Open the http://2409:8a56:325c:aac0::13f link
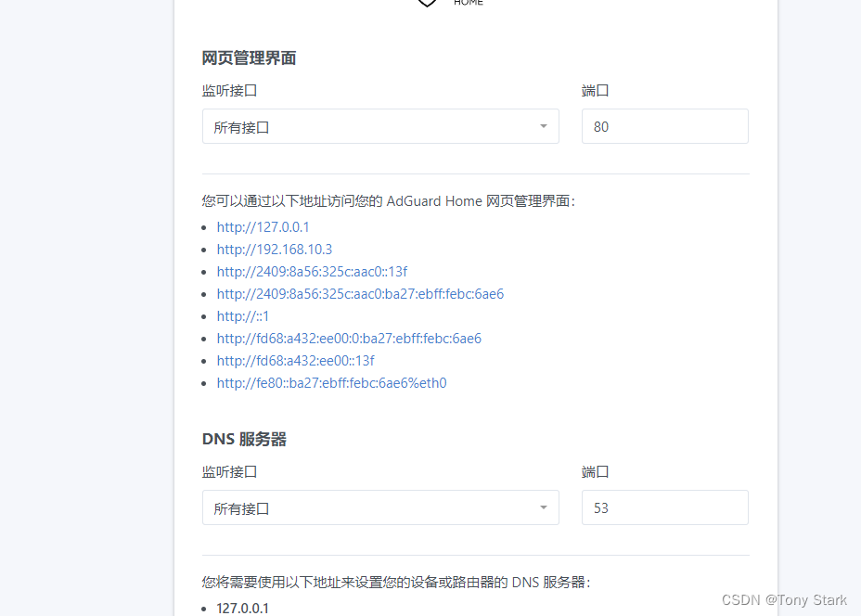This screenshot has height=616, width=861. tap(312, 272)
